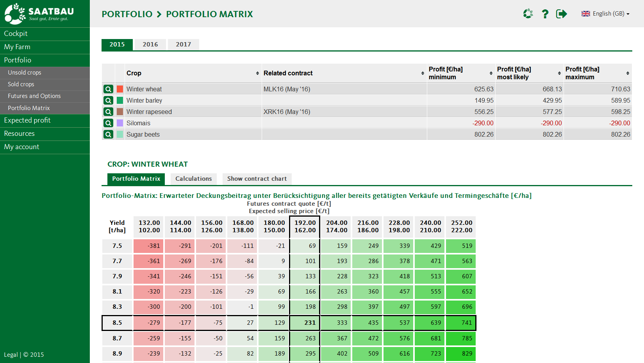
Task: Click the green refresh spinner icon in header
Action: 528,14
